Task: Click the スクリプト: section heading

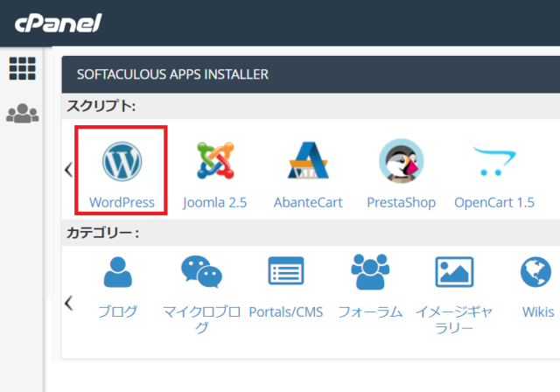Action: 101,106
